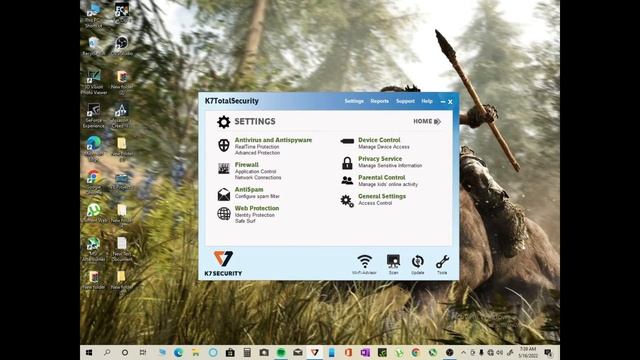
Task: Open the Wi-Fi Advisor tool
Action: point(364,264)
